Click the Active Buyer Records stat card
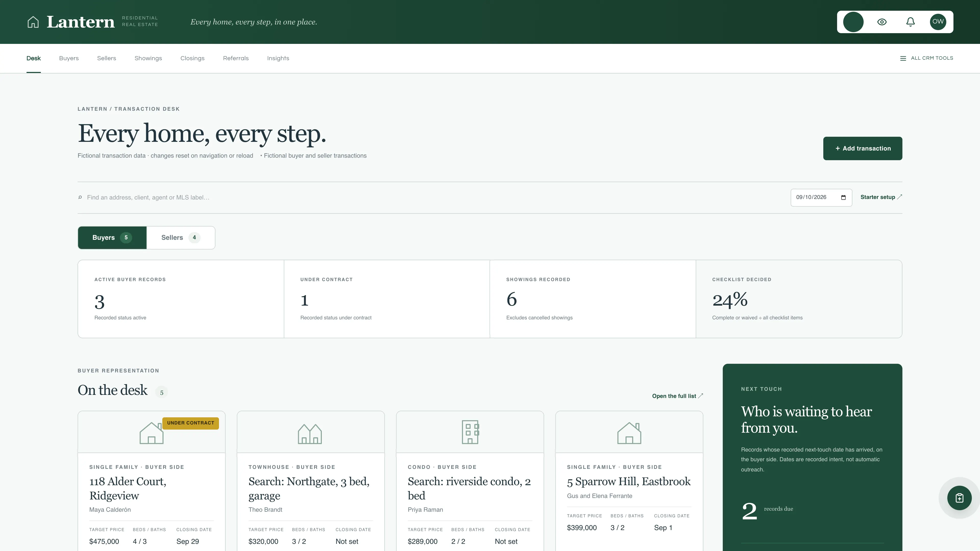Viewport: 980px width, 551px height. (181, 299)
